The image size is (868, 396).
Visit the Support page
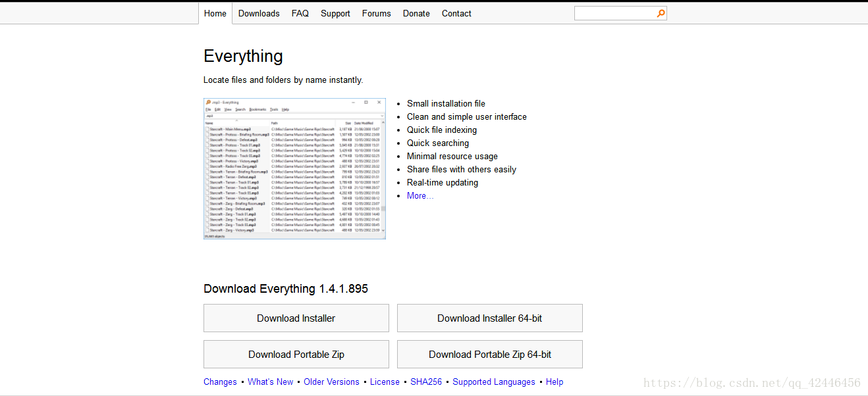coord(335,12)
